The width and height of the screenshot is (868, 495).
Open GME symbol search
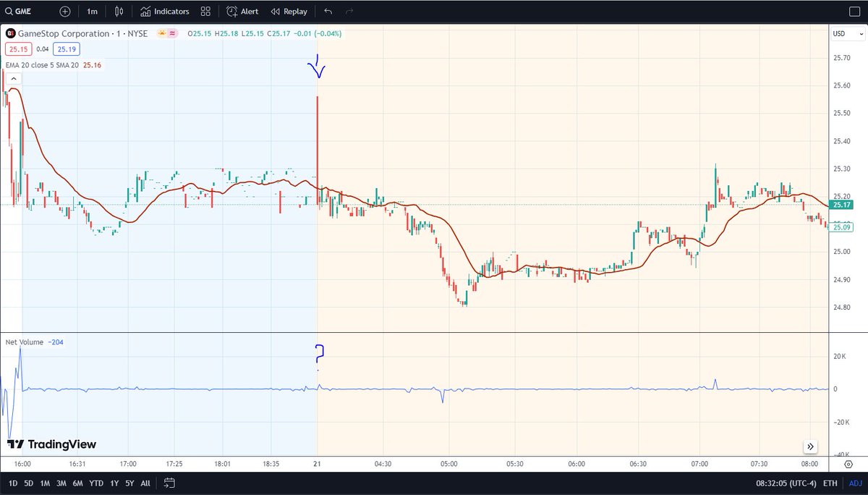[x=18, y=12]
